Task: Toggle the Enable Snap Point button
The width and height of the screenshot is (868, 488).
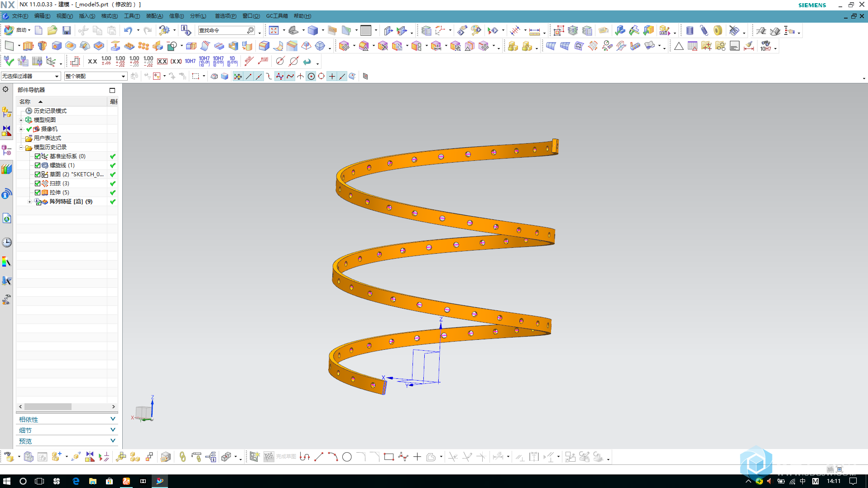Action: click(238, 76)
